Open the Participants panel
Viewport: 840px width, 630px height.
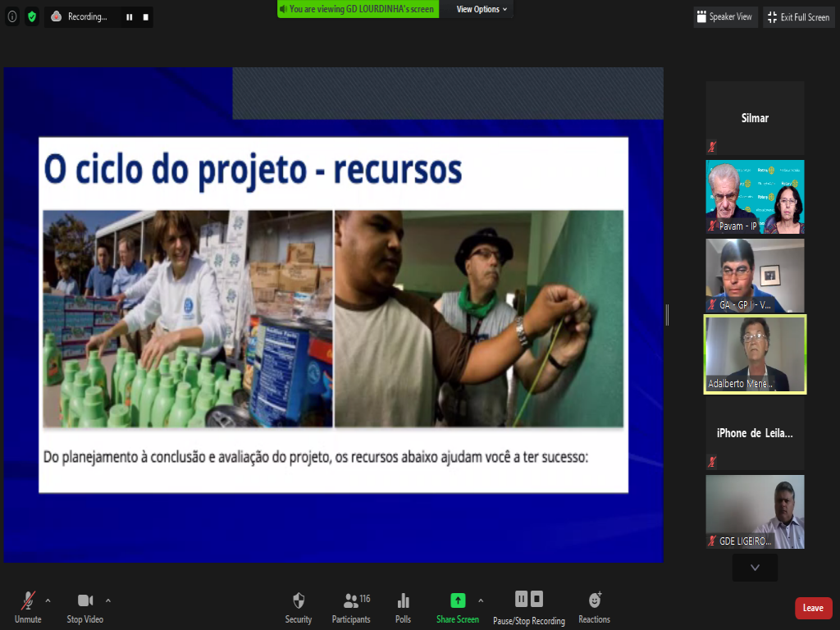[351, 608]
